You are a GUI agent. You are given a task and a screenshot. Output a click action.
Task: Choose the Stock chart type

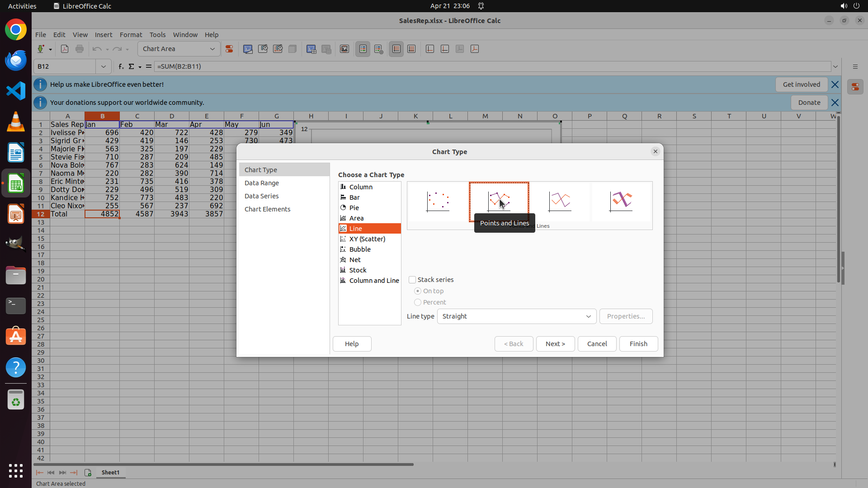[x=358, y=270]
